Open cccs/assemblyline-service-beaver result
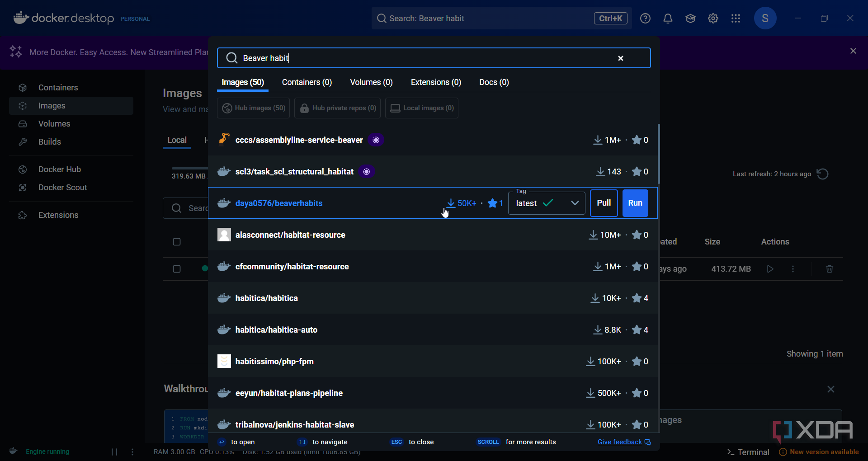 (433, 140)
